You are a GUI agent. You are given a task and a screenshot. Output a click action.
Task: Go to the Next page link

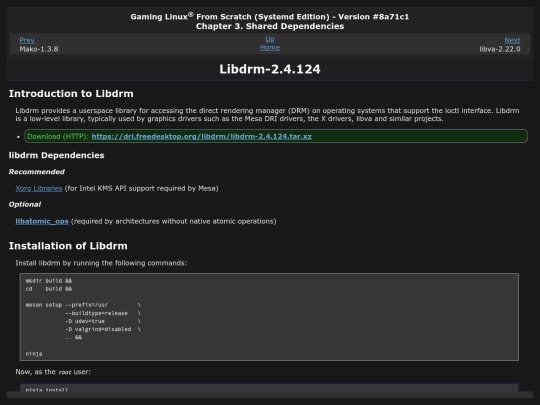[512, 40]
